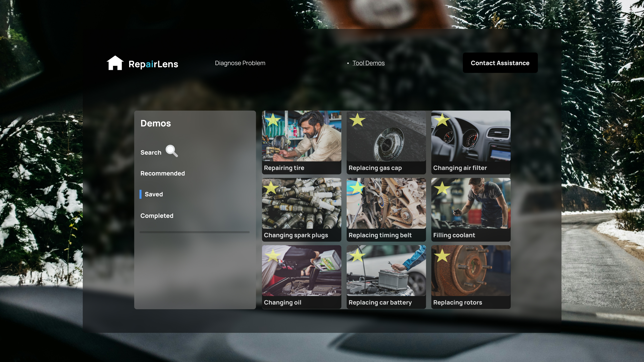Open the search magnifying glass icon
Viewport: 644px width, 362px height.
coord(172,151)
